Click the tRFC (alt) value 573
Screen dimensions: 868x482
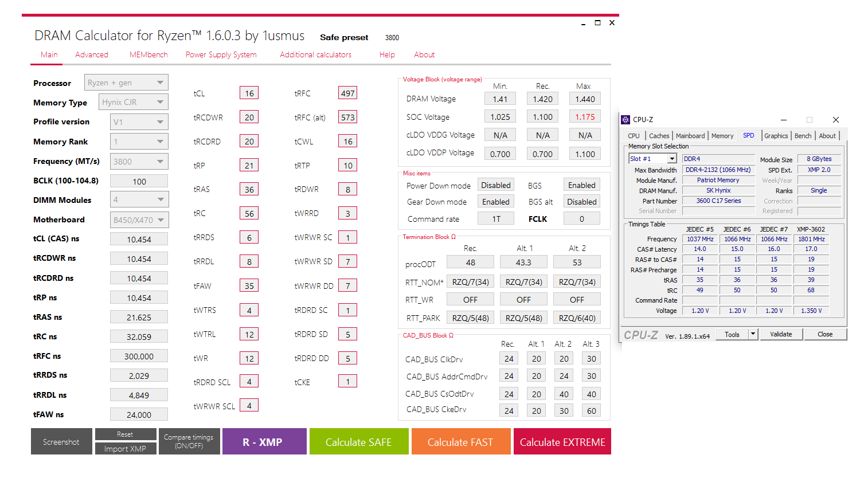coord(348,117)
